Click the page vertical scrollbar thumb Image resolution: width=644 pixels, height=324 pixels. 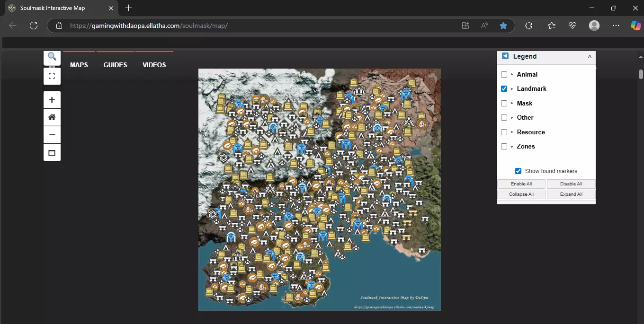(641, 74)
